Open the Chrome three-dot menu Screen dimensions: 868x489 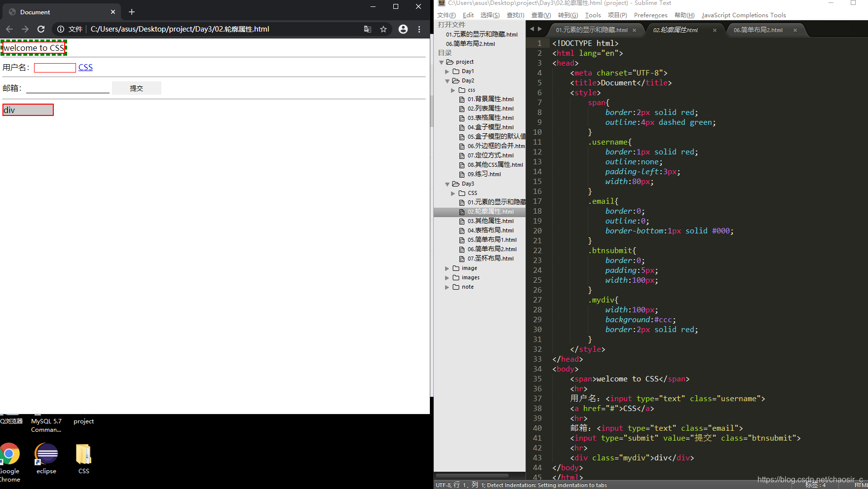[x=419, y=29]
